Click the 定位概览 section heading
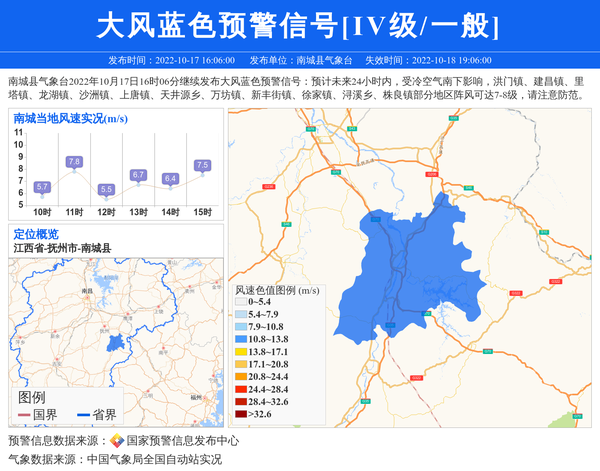The width and height of the screenshot is (600, 471). point(36,233)
